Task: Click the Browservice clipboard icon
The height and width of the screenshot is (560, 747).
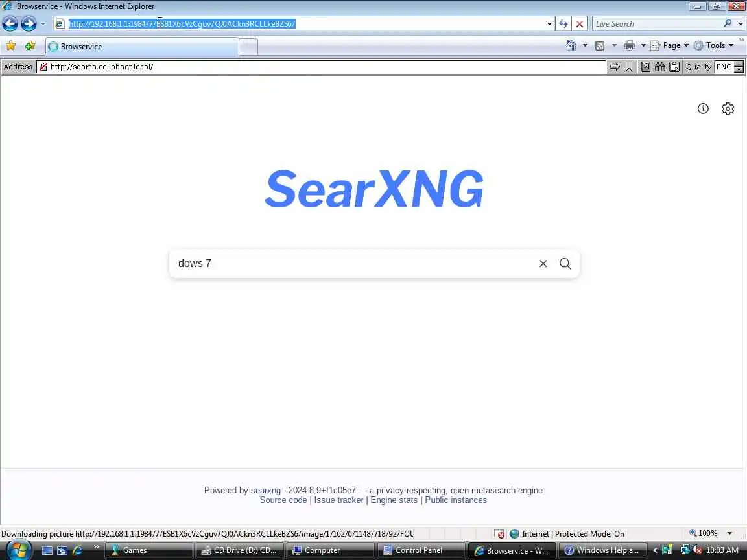Action: click(674, 67)
